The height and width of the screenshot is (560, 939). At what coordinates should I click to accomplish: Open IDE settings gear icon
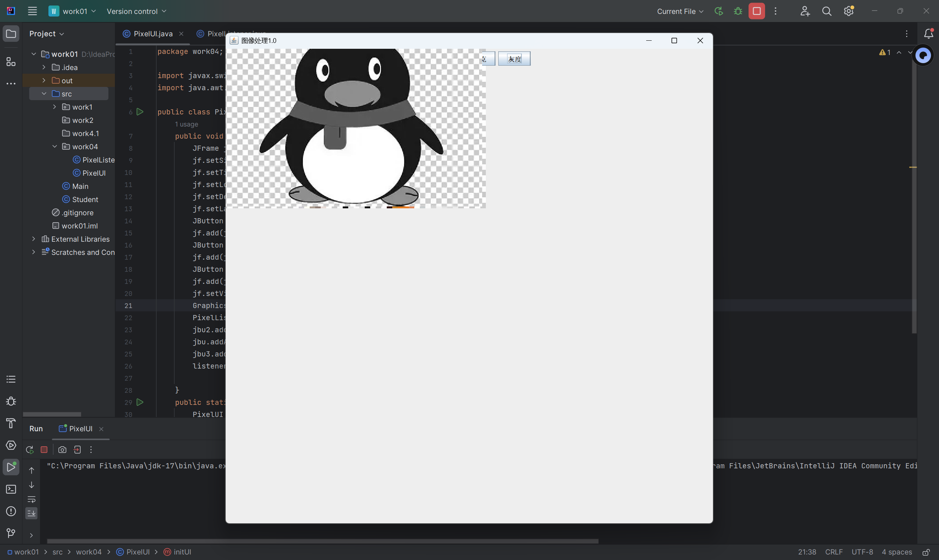[x=848, y=11]
